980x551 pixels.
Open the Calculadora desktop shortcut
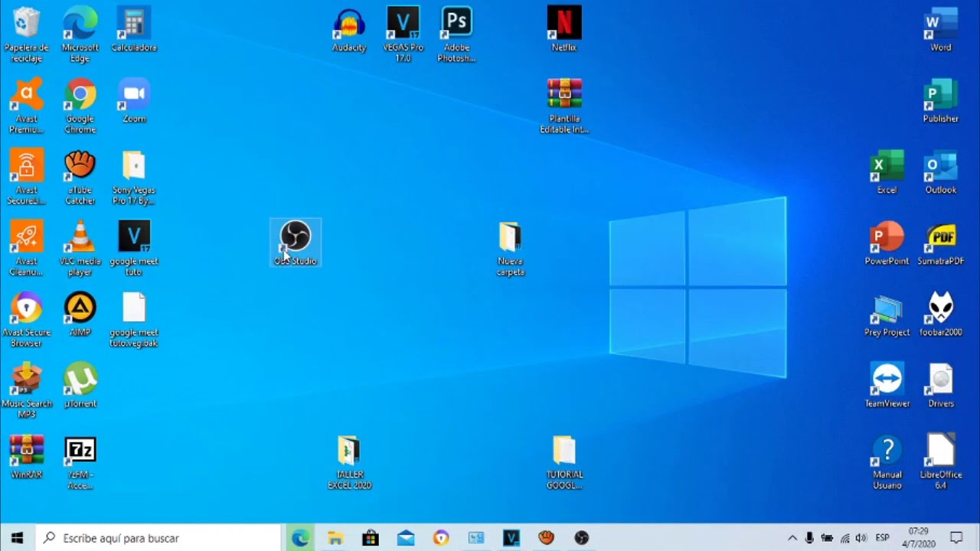pyautogui.click(x=134, y=31)
